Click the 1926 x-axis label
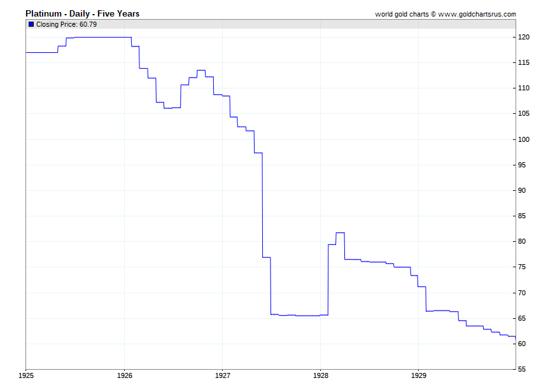541x392 pixels. click(125, 375)
